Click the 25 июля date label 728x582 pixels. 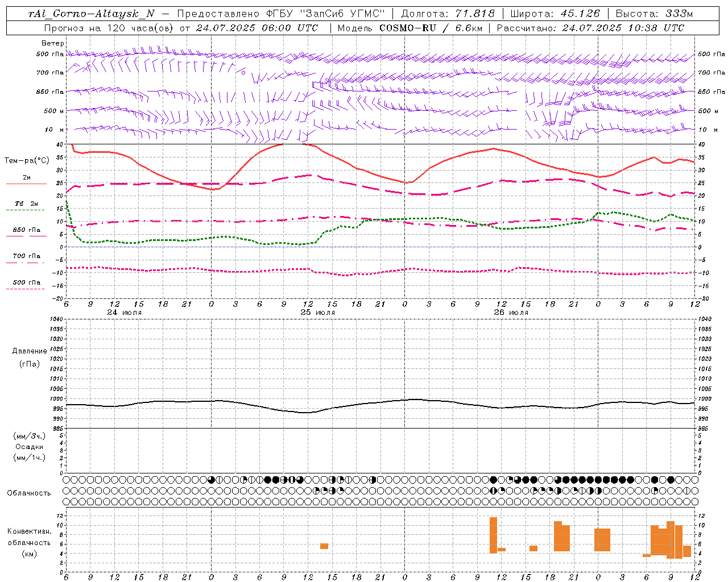click(317, 313)
